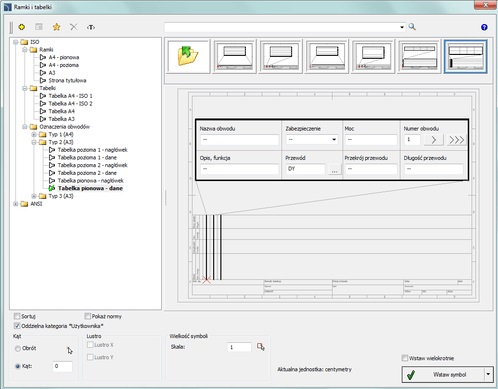Expand the ANSI folder
The width and height of the screenshot is (498, 389).
click(16, 204)
